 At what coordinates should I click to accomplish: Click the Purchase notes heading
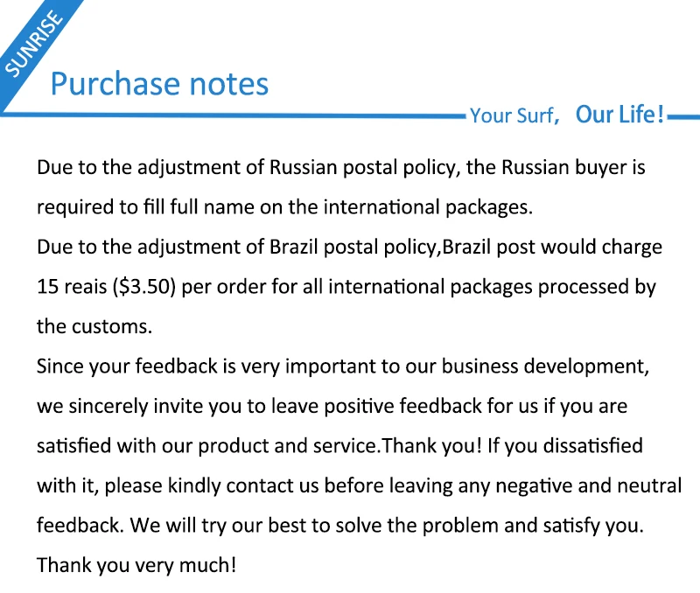159,84
